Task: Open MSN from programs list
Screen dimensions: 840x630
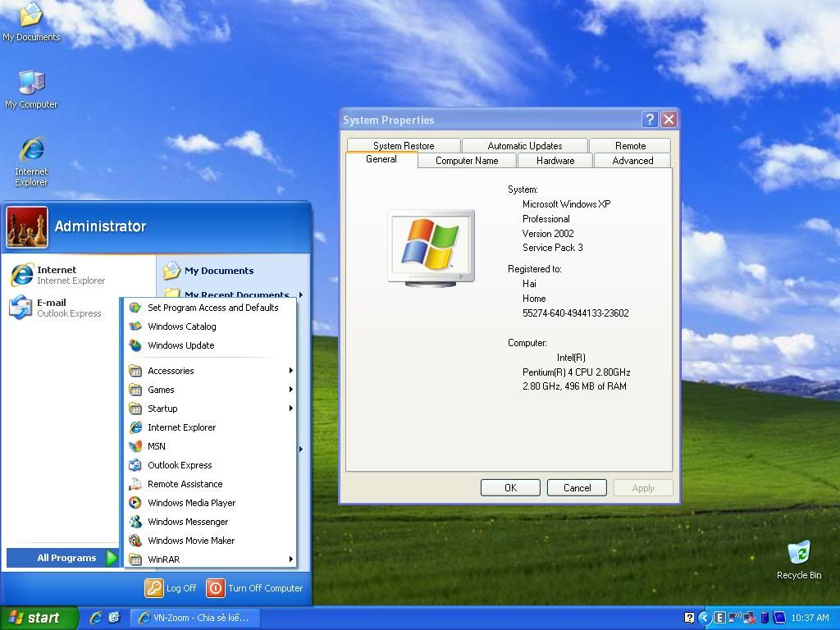Action: [211, 446]
